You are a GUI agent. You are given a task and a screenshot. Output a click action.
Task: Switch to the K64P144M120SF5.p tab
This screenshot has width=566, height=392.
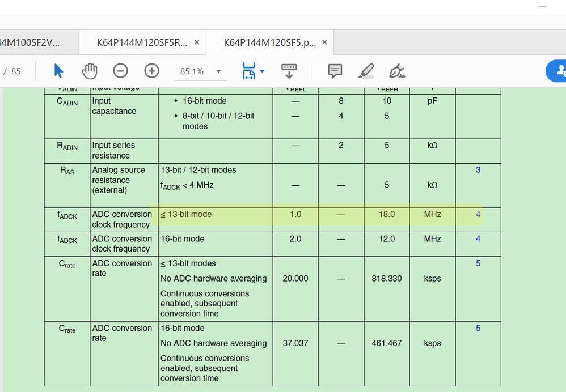[269, 42]
